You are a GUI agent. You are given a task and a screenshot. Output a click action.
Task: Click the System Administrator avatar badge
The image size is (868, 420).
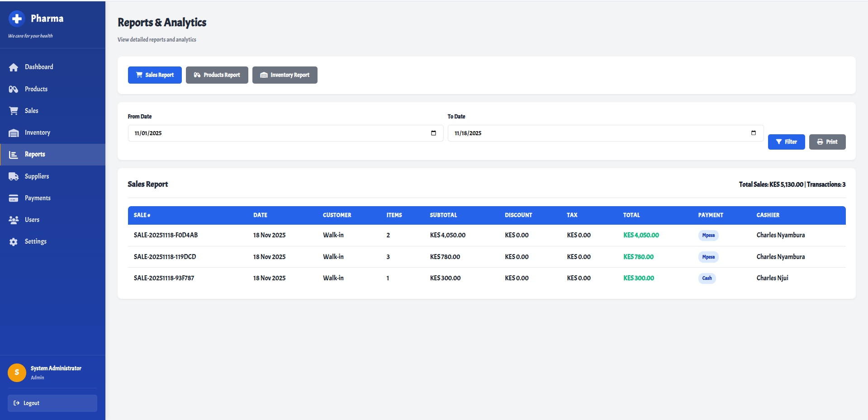[17, 373]
